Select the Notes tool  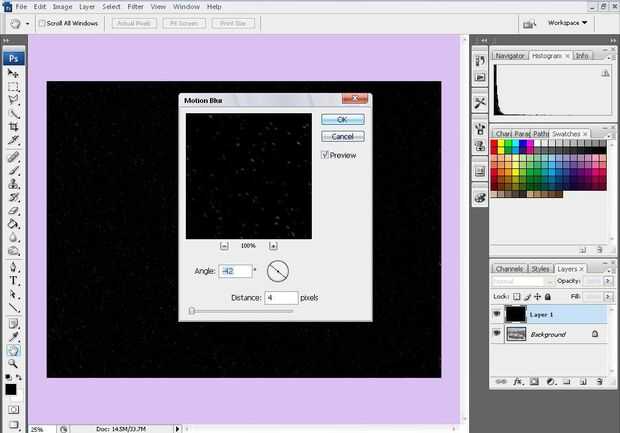(x=13, y=324)
